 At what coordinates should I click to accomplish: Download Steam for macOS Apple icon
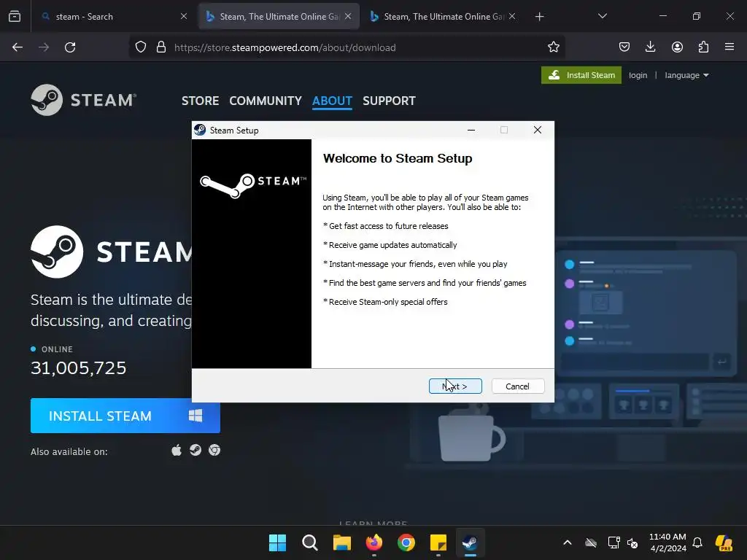tap(177, 450)
